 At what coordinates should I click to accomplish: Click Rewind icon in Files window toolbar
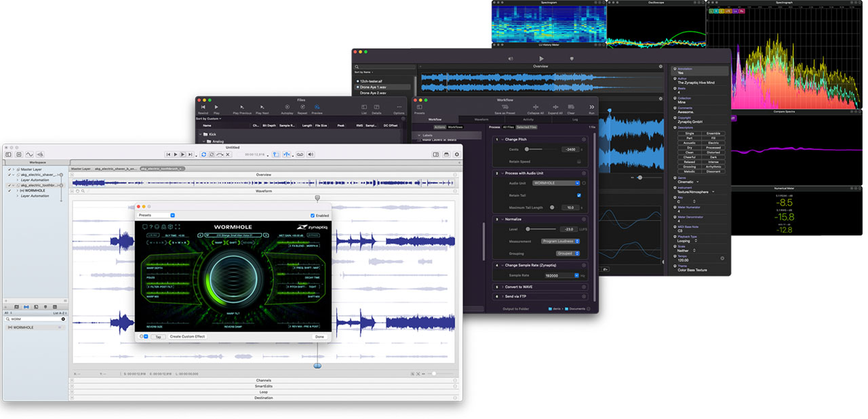point(203,107)
